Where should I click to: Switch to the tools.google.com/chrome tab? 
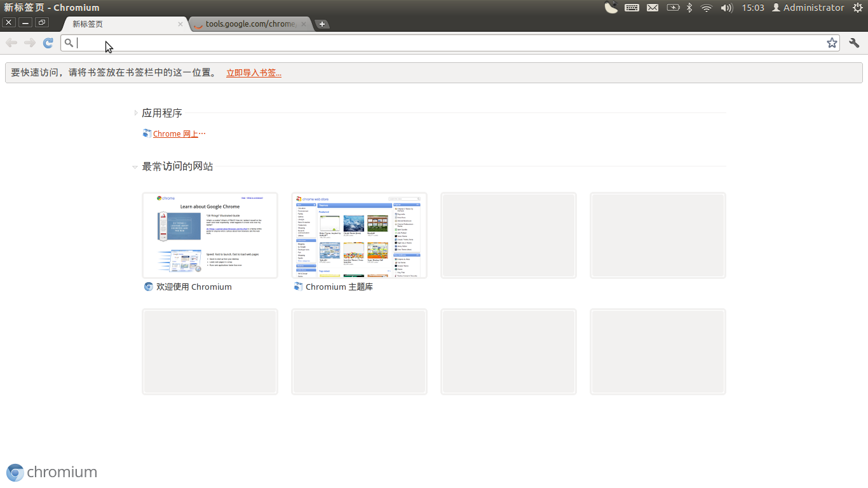pos(250,24)
